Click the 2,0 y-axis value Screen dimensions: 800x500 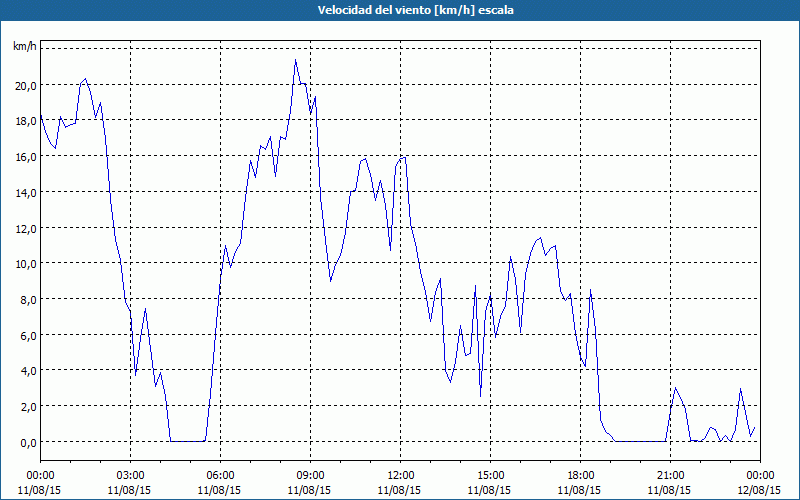coord(28,407)
